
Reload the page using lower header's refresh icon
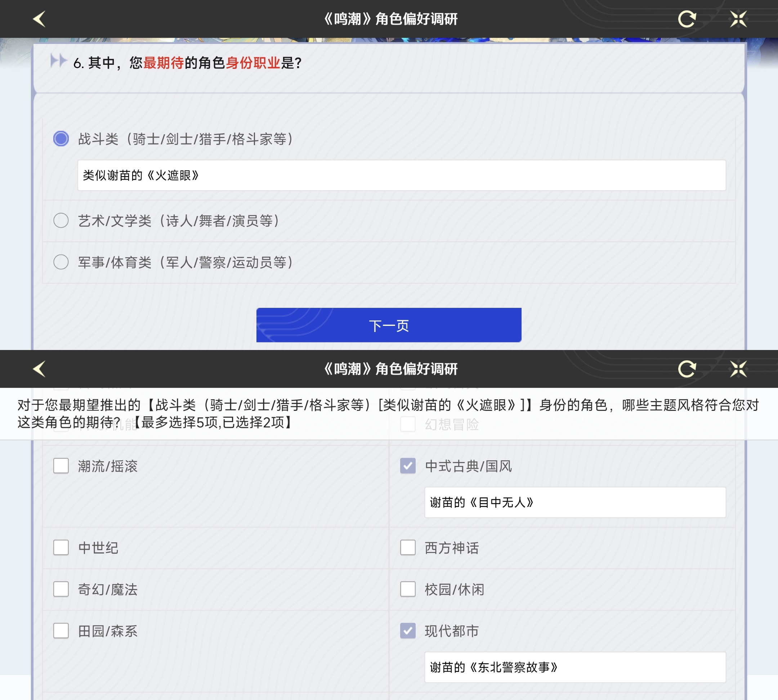[x=687, y=369]
